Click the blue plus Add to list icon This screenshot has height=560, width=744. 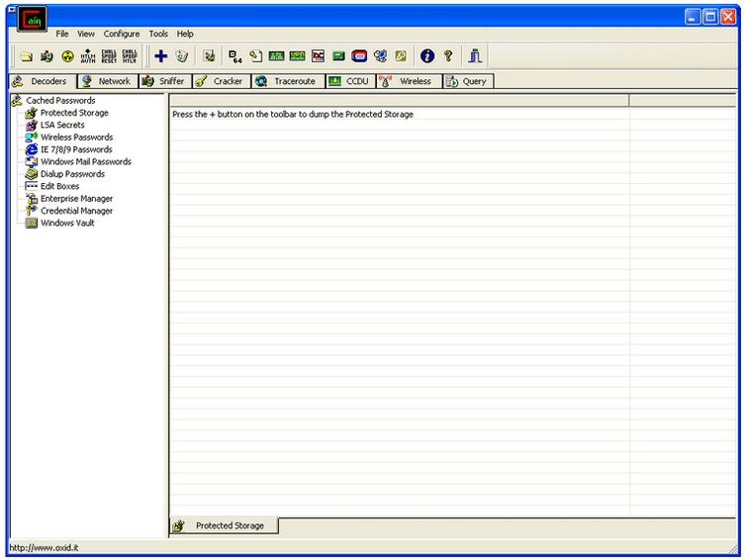tap(161, 56)
